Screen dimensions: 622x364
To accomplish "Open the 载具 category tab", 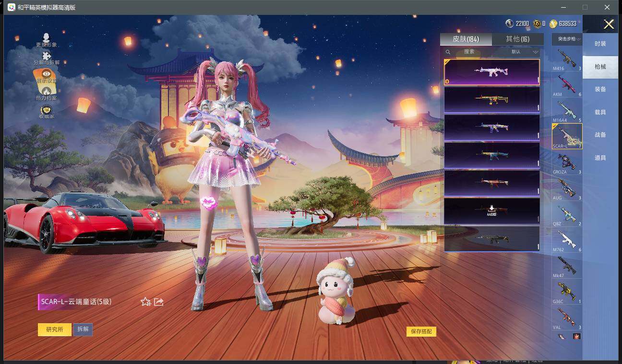I will click(x=600, y=112).
